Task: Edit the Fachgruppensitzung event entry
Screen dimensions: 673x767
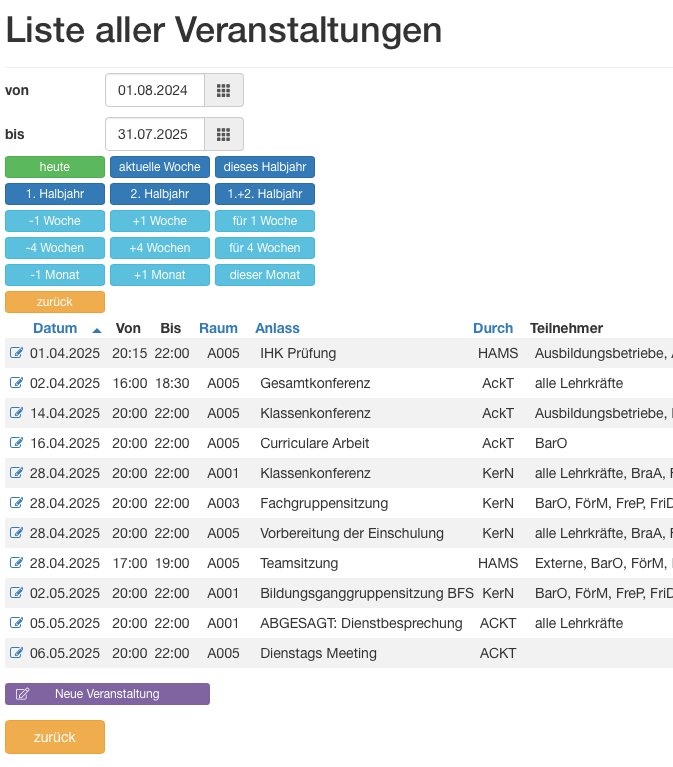Action: [16, 502]
